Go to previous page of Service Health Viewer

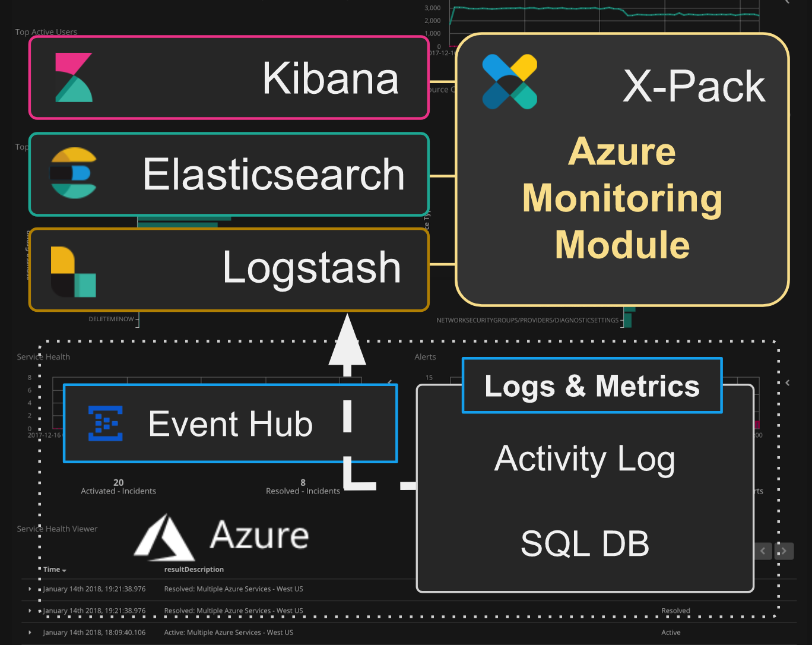pos(763,551)
